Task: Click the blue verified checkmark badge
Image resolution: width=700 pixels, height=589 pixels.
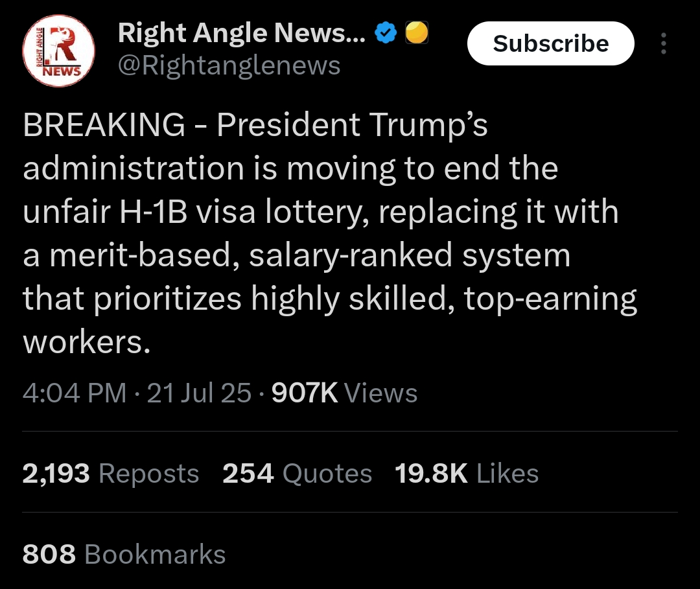Action: (x=386, y=32)
